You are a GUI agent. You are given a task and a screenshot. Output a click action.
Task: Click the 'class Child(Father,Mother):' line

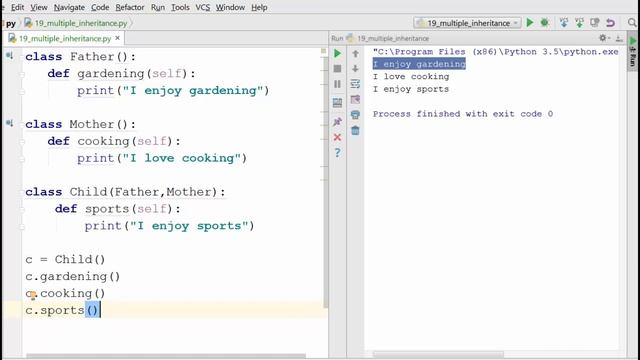click(x=125, y=192)
